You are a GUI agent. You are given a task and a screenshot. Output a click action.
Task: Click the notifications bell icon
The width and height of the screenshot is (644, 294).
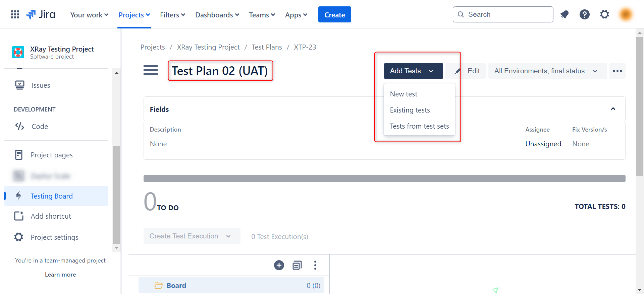pyautogui.click(x=565, y=14)
